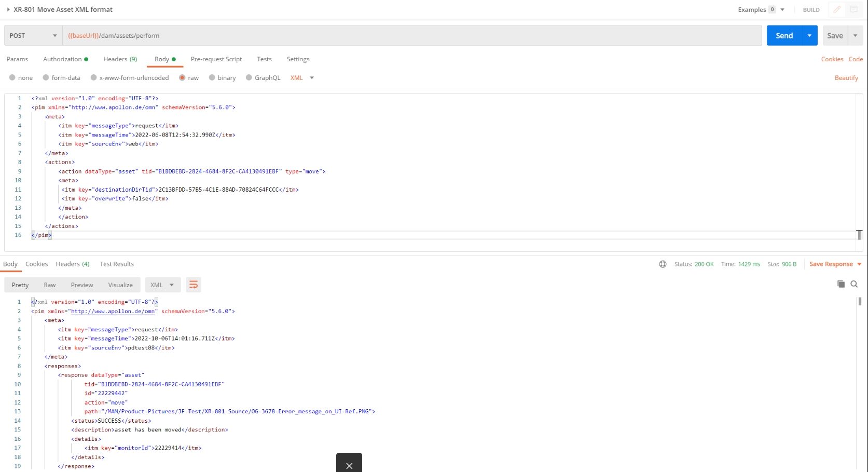
Task: Switch to the Pre-request Script tab
Action: coord(216,59)
